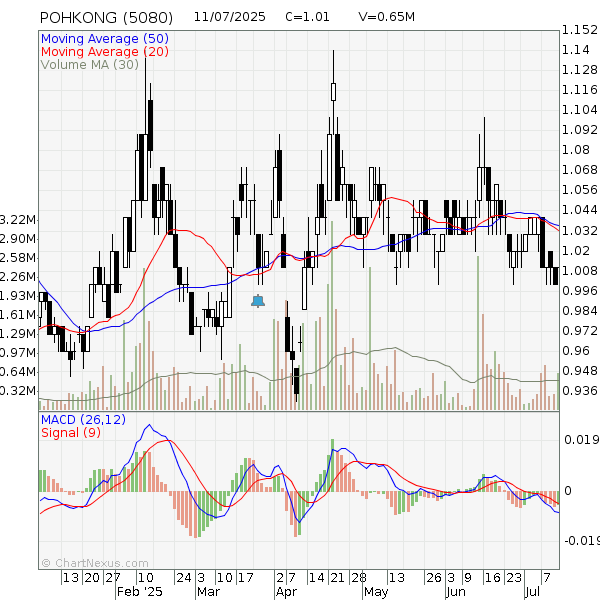This screenshot has width=600, height=600.
Task: Click the date tick labeled 21
Action: pyautogui.click(x=337, y=577)
